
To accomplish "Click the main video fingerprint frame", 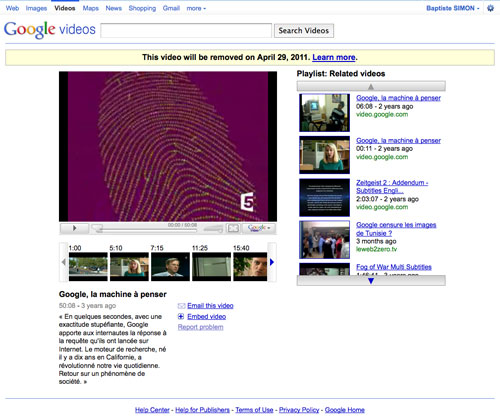I will click(x=168, y=146).
